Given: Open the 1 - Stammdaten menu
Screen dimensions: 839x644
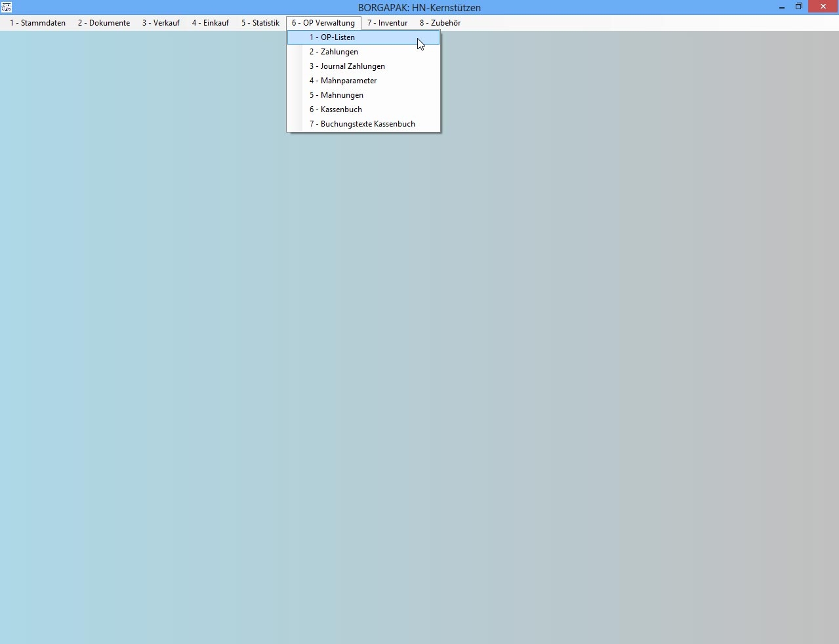Looking at the screenshot, I should tap(37, 23).
